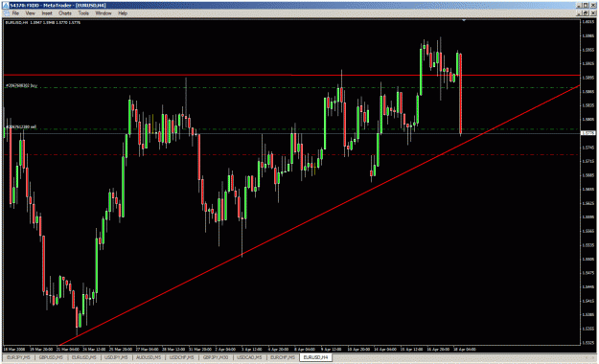This screenshot has height=364, width=599.
Task: Open the View menu
Action: [30, 13]
